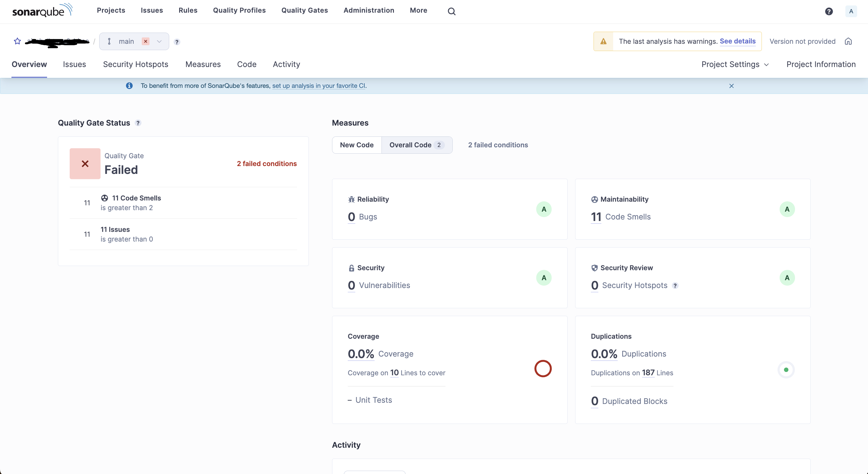Switch to New Code measures

coord(356,145)
